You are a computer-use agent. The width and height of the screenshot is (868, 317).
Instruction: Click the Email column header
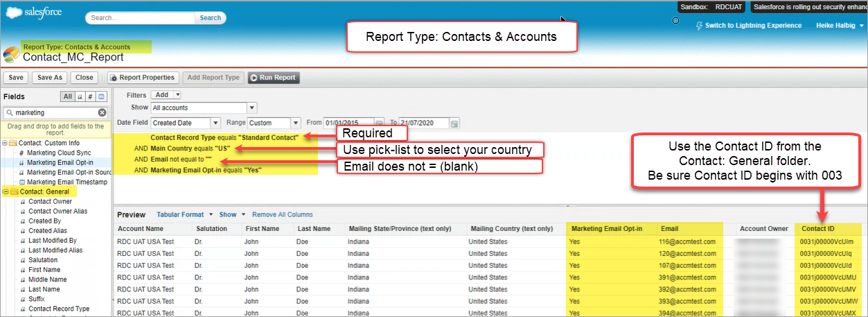[669, 229]
